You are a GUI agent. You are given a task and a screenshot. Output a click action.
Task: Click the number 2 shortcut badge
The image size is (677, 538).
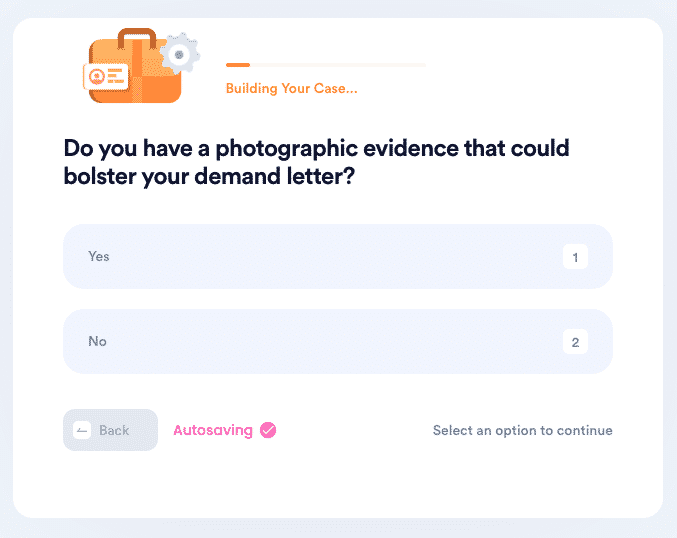[x=575, y=342]
